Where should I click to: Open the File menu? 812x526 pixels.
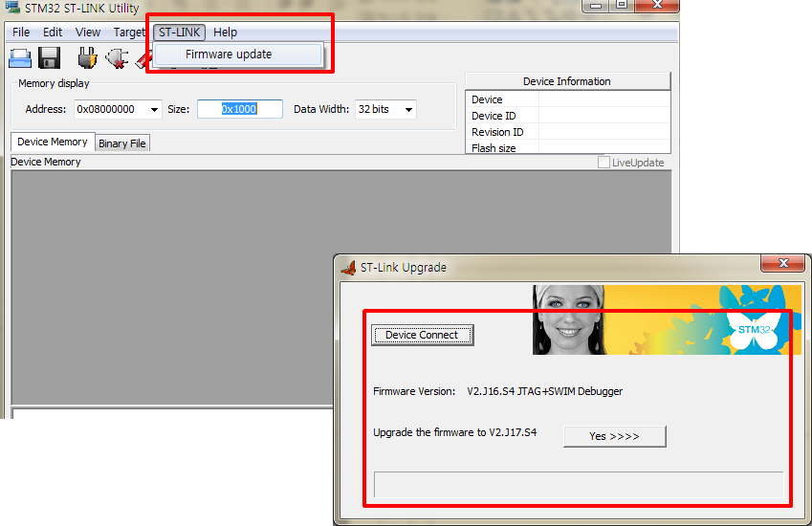point(21,33)
